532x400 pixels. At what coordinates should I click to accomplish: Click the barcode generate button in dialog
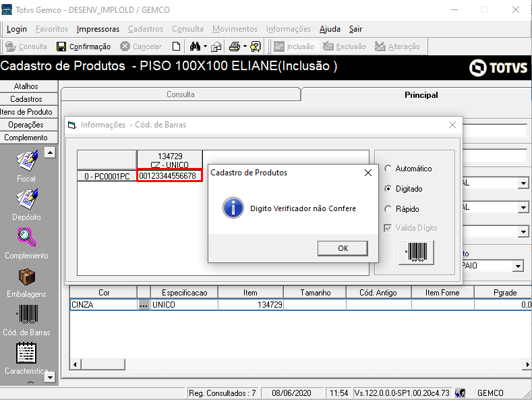pos(416,252)
